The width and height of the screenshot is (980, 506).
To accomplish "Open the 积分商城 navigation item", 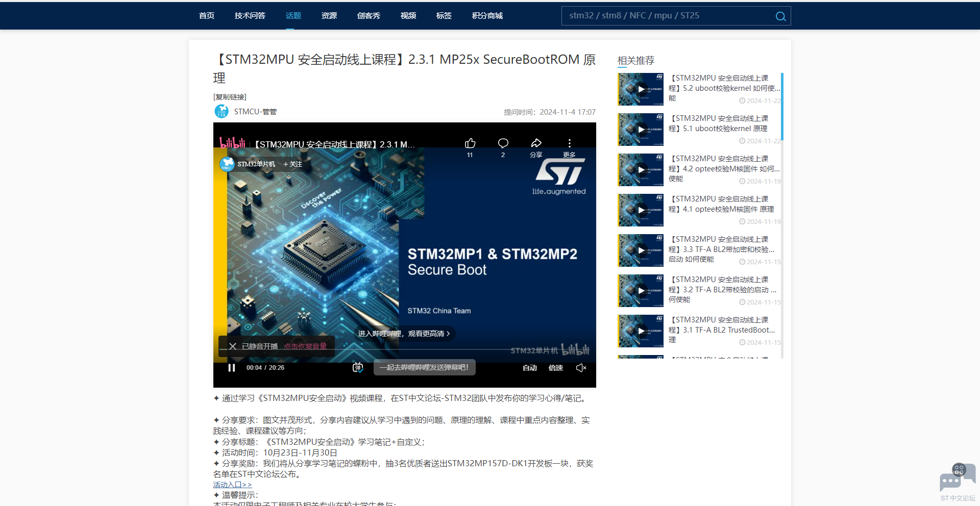I will (487, 16).
